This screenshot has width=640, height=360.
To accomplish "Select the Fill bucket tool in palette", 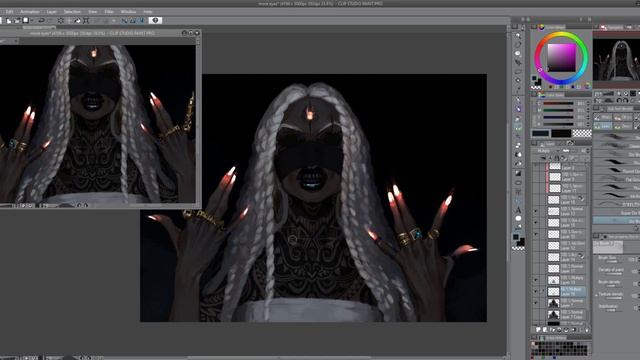I will click(x=518, y=163).
